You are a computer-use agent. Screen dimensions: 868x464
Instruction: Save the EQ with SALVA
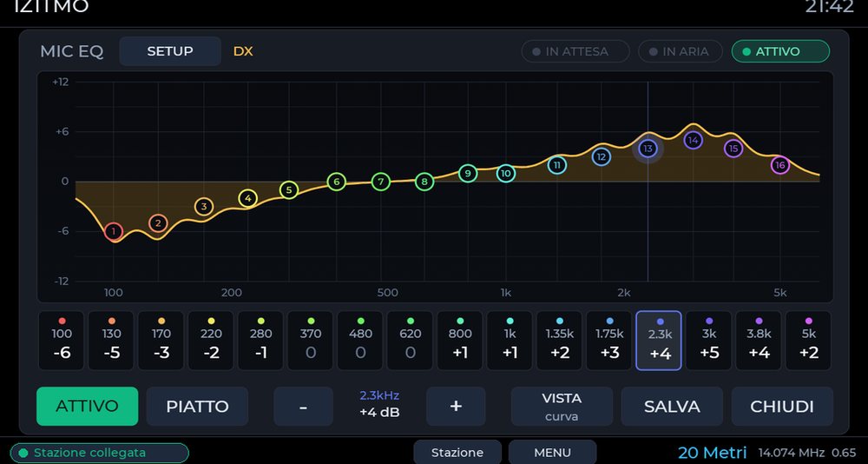coord(672,407)
